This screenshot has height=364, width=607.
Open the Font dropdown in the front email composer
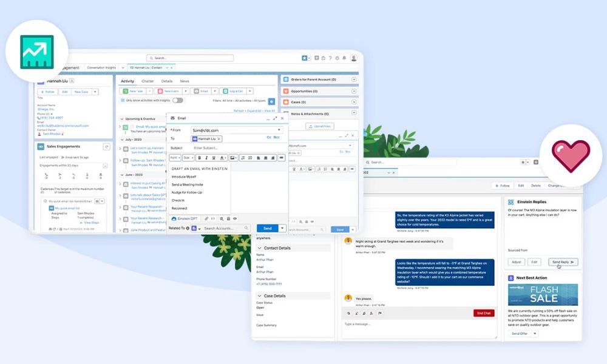[x=175, y=158]
